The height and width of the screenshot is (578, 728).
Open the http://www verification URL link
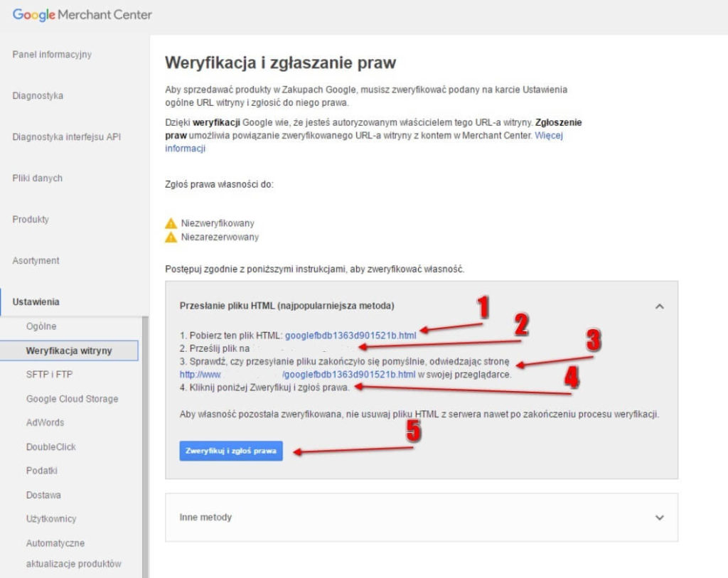298,374
